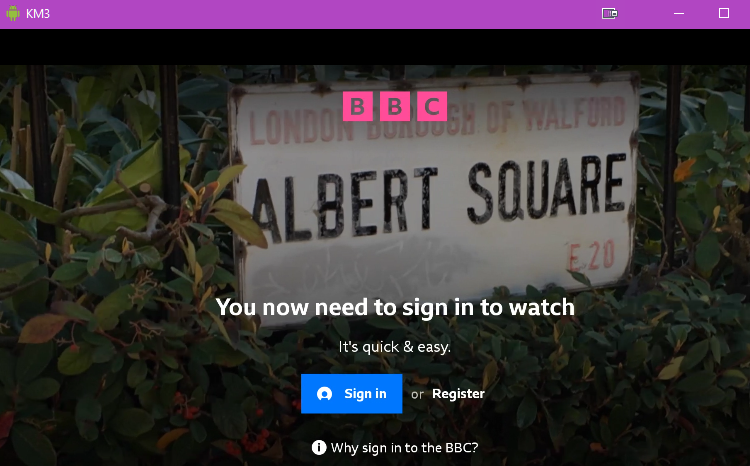Maximize the KM3 window

pyautogui.click(x=724, y=13)
